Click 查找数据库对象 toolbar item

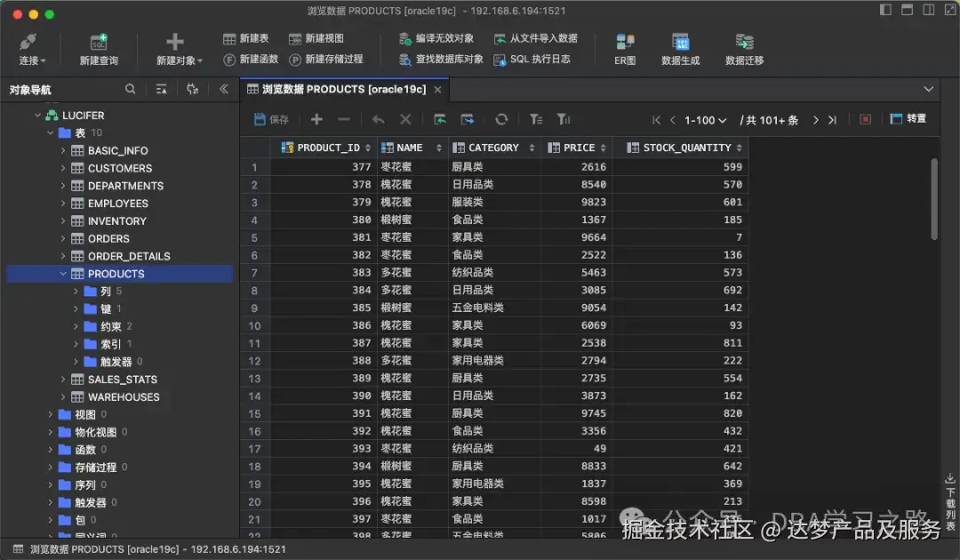coord(441,60)
